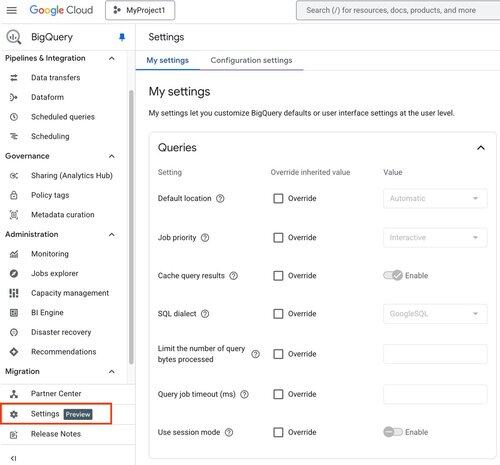
Task: Open help for Query job timeout
Action: pyautogui.click(x=244, y=394)
